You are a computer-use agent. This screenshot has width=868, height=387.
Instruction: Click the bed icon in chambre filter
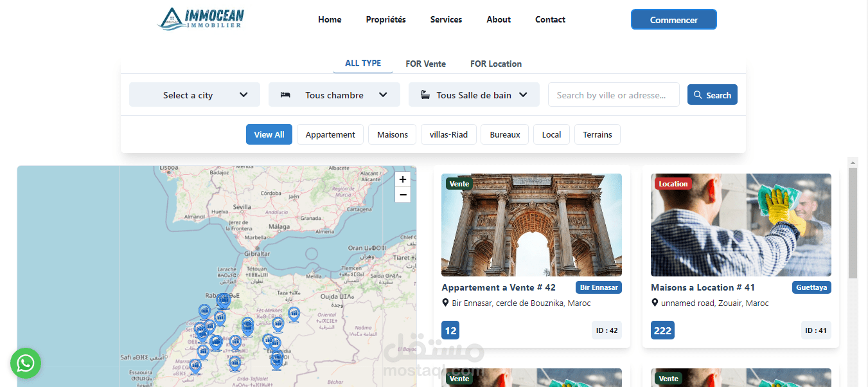tap(286, 95)
